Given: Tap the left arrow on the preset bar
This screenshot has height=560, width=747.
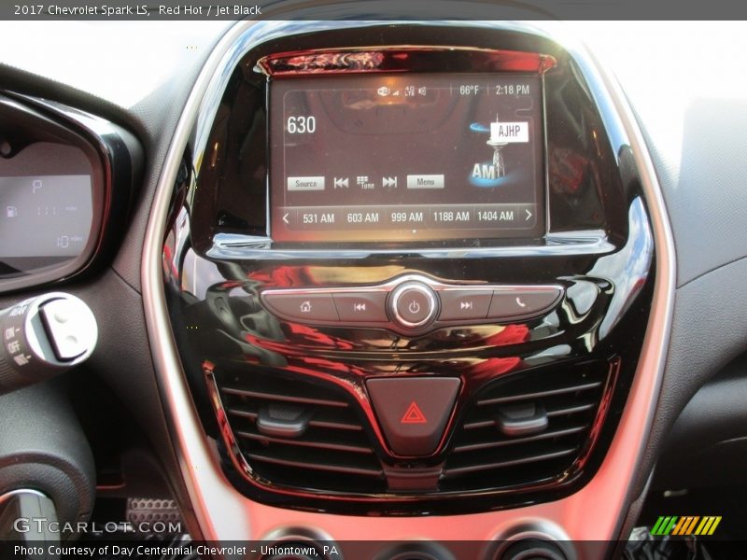Looking at the screenshot, I should tap(285, 216).
